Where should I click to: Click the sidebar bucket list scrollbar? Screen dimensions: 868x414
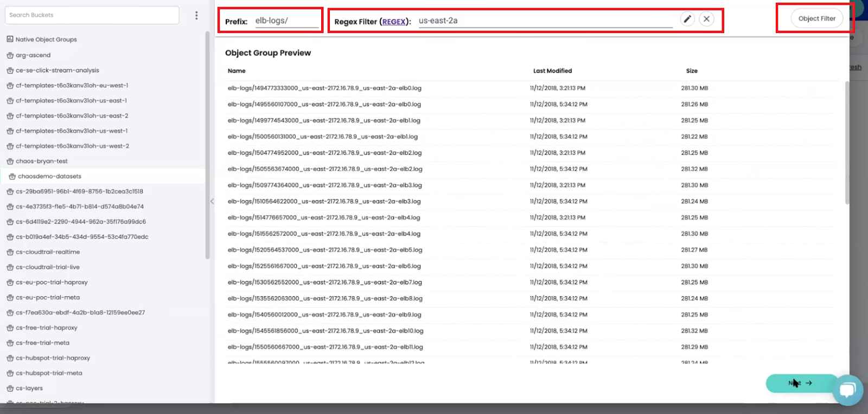pyautogui.click(x=207, y=145)
